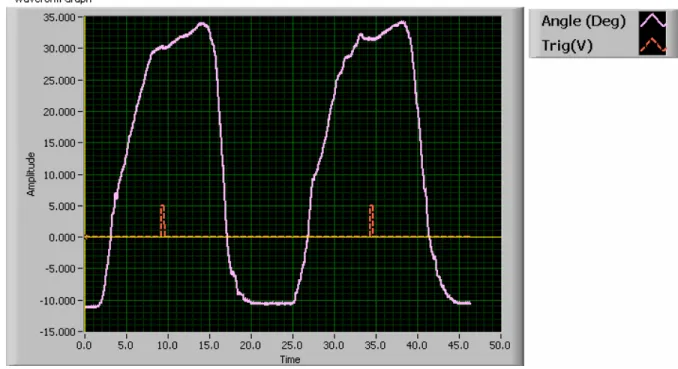This screenshot has height=369, width=678.
Task: Click the 15.000 y-axis tick label
Action: tap(59, 143)
